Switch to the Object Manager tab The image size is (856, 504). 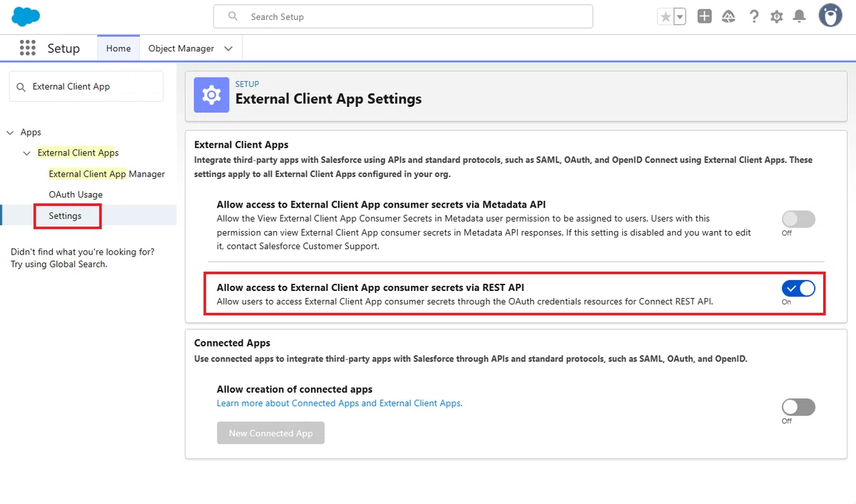click(181, 48)
